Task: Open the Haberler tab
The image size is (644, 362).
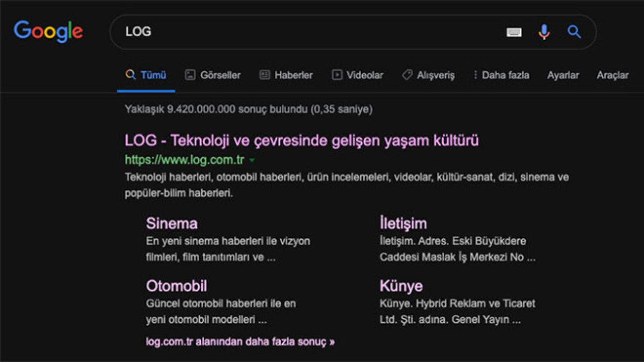Action: point(286,75)
